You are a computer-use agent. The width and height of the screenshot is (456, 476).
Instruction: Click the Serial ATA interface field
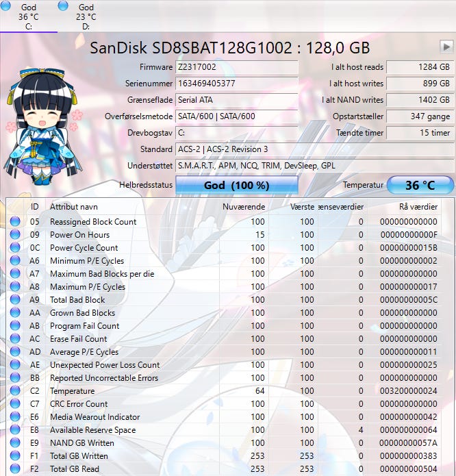click(237, 100)
